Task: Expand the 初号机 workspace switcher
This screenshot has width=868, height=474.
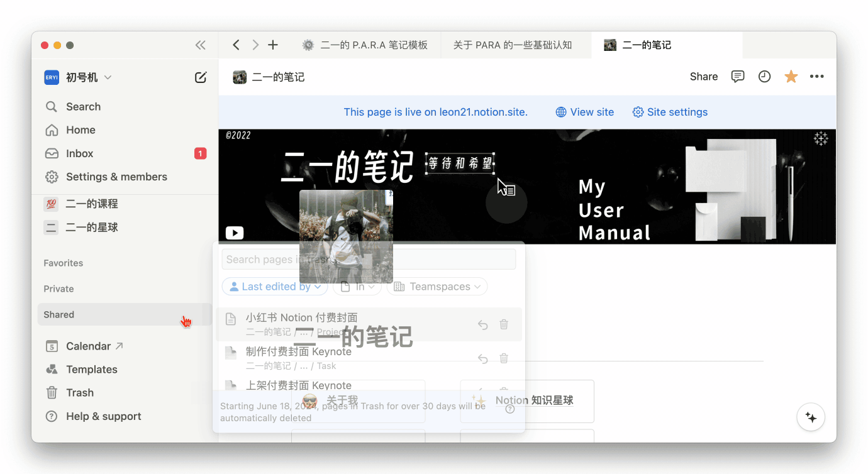Action: pos(78,77)
